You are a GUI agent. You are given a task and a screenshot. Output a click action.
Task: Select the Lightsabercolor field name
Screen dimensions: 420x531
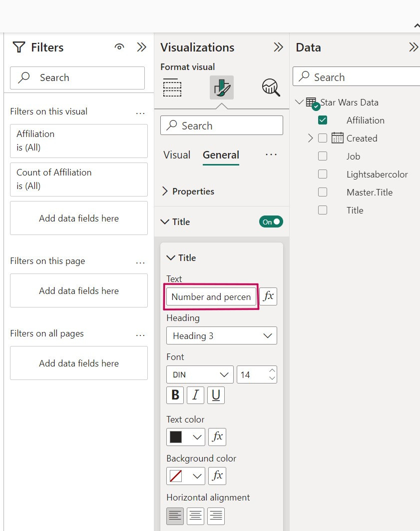pos(377,174)
